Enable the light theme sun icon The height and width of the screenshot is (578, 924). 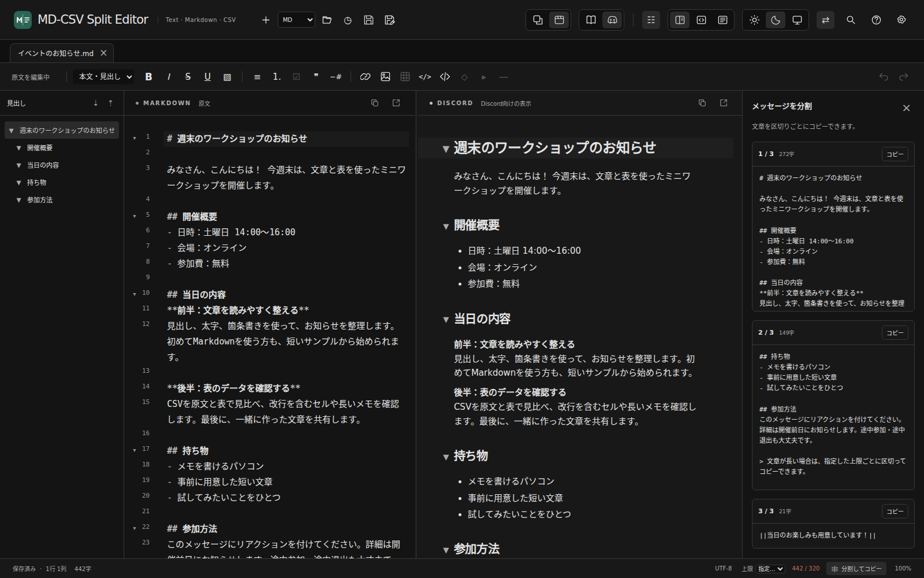click(754, 20)
